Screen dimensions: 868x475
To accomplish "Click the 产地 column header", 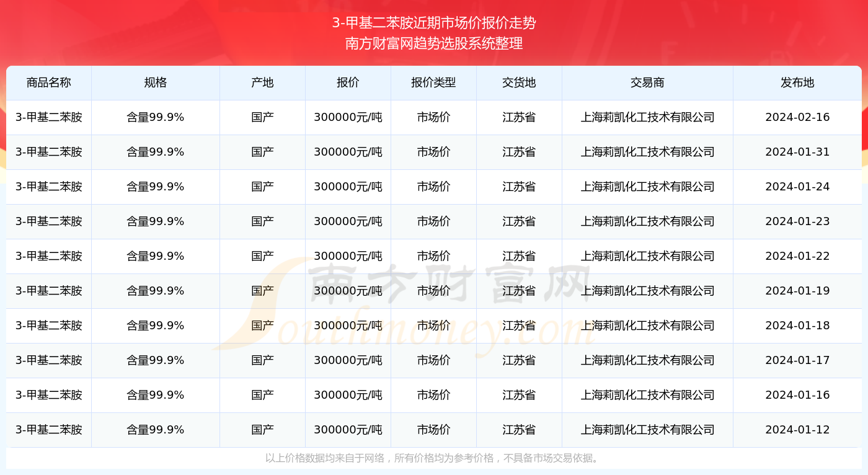I will tap(262, 82).
